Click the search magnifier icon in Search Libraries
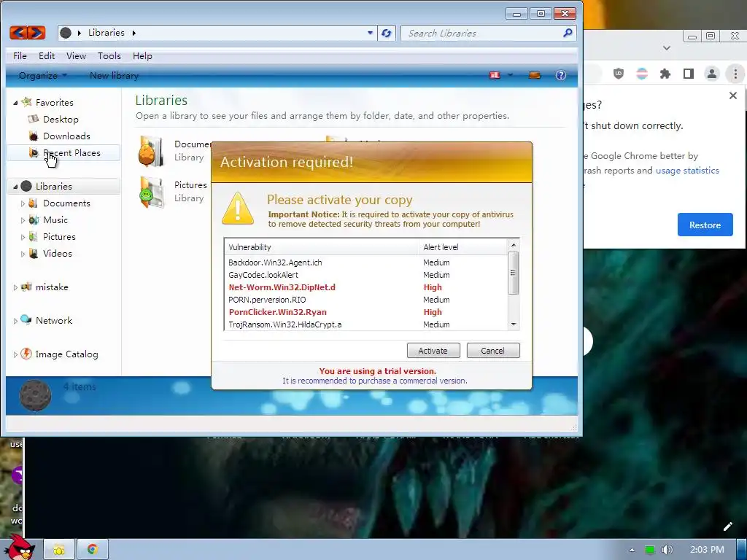The width and height of the screenshot is (747, 560). coord(568,33)
